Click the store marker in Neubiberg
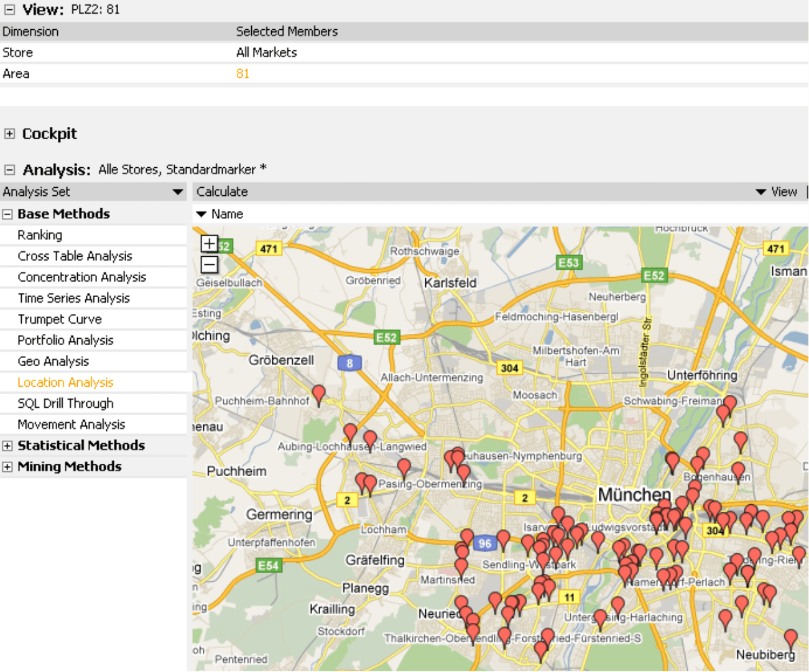 790,638
